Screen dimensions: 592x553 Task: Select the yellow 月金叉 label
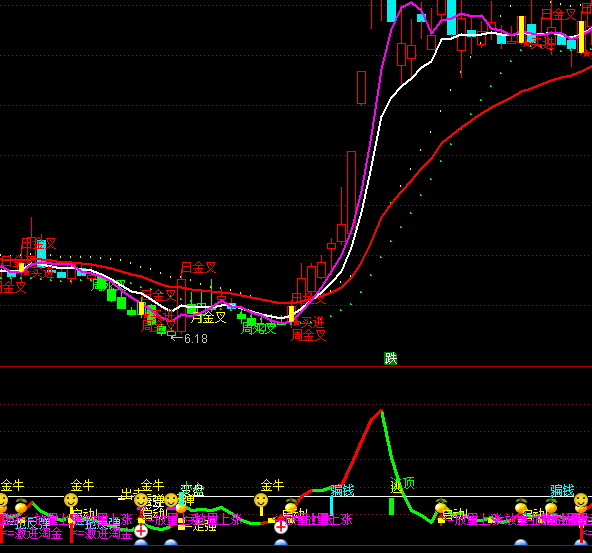[208, 317]
